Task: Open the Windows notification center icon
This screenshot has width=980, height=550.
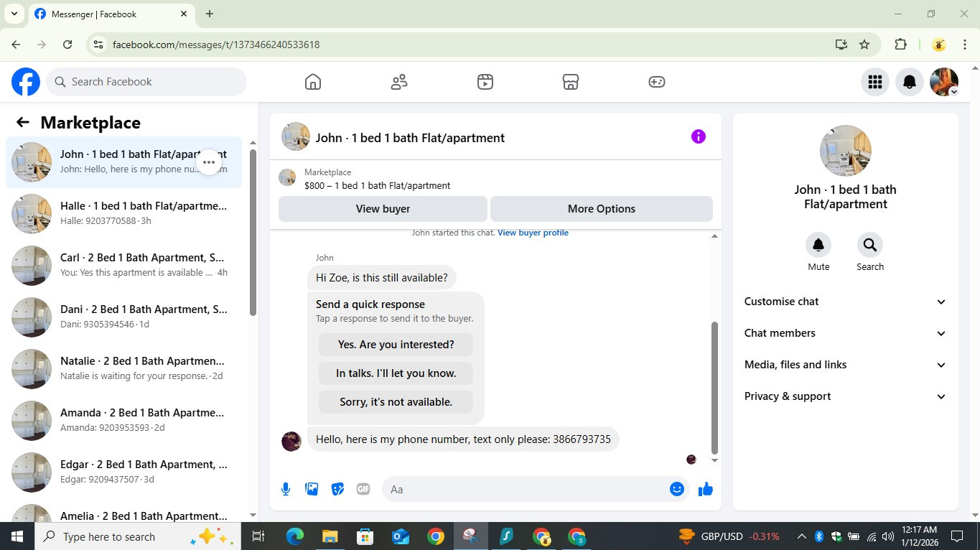Action: [957, 536]
